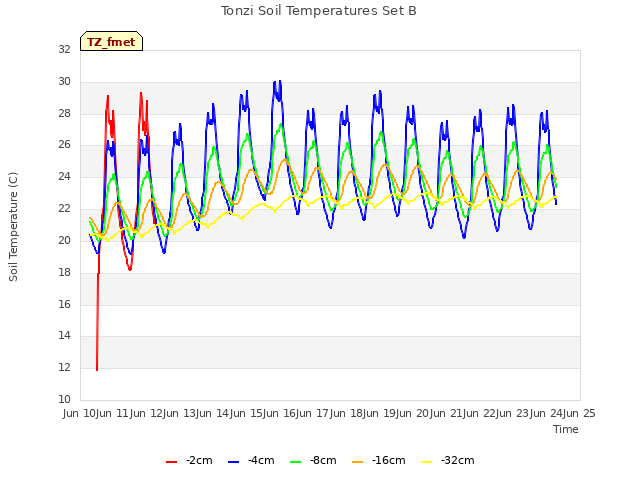Click the blue line's highest peak near 30

pos(280,81)
